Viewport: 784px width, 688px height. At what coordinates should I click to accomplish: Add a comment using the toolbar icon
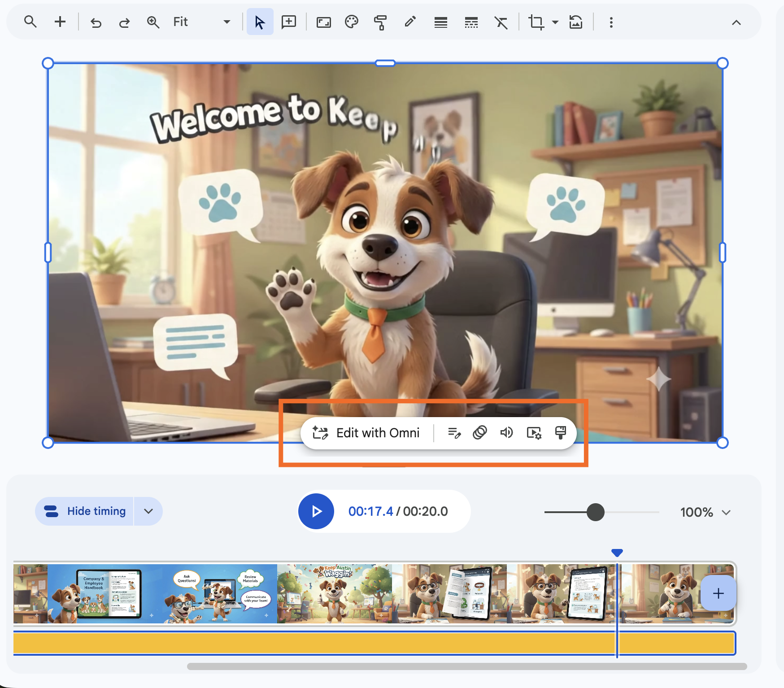click(289, 22)
